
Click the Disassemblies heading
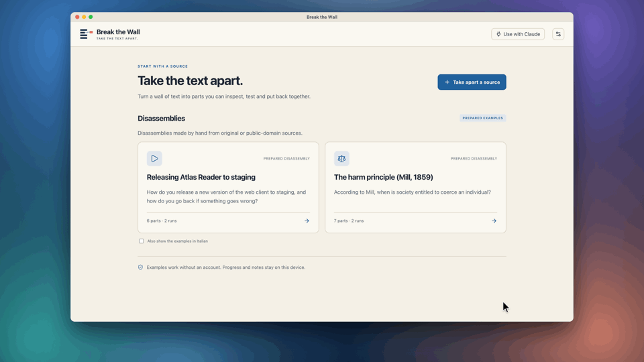pos(161,118)
